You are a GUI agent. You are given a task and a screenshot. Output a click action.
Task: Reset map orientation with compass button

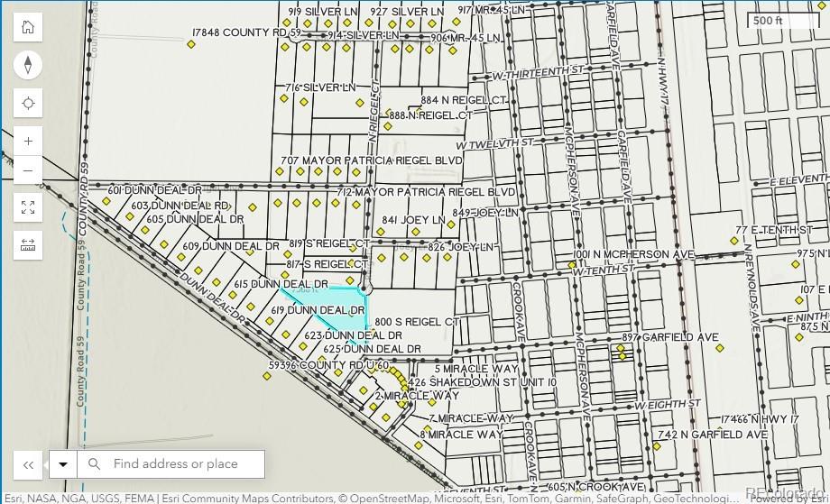(x=28, y=65)
